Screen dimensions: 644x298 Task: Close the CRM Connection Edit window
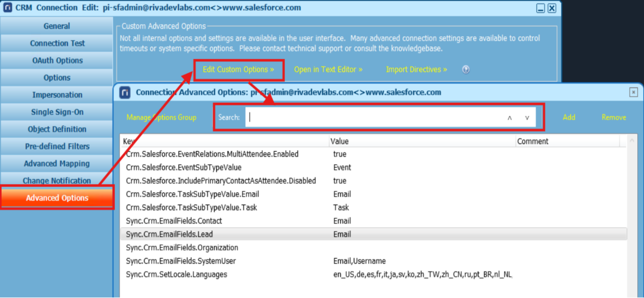(552, 8)
